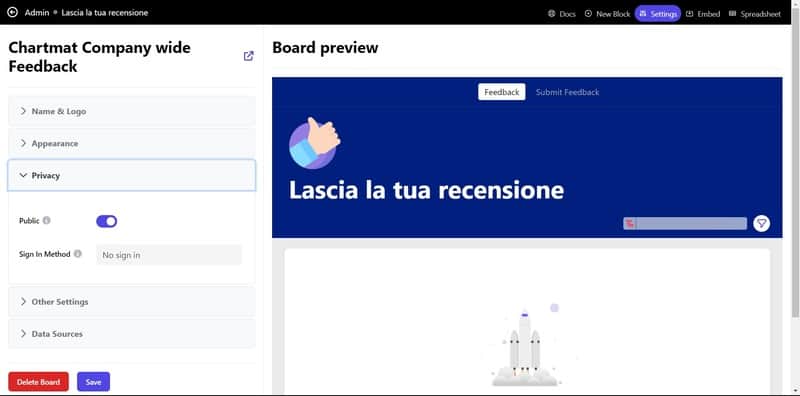Click the Lascia la tua recensione heading
Screen dimensions: 800x396
coord(427,190)
